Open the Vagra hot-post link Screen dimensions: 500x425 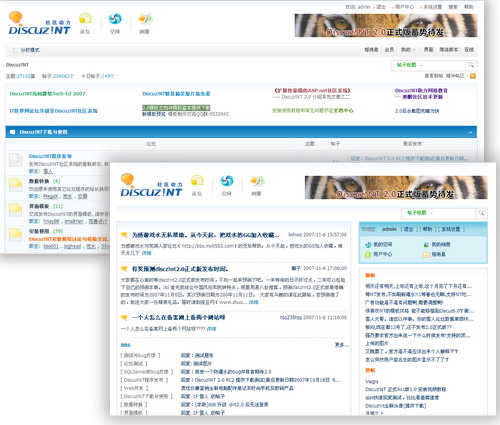coord(372,381)
